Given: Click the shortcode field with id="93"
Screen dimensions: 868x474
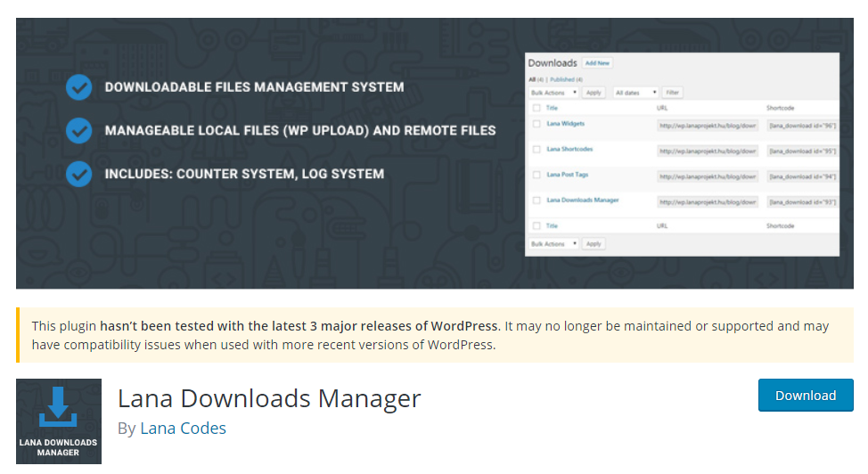Looking at the screenshot, I should [x=802, y=202].
